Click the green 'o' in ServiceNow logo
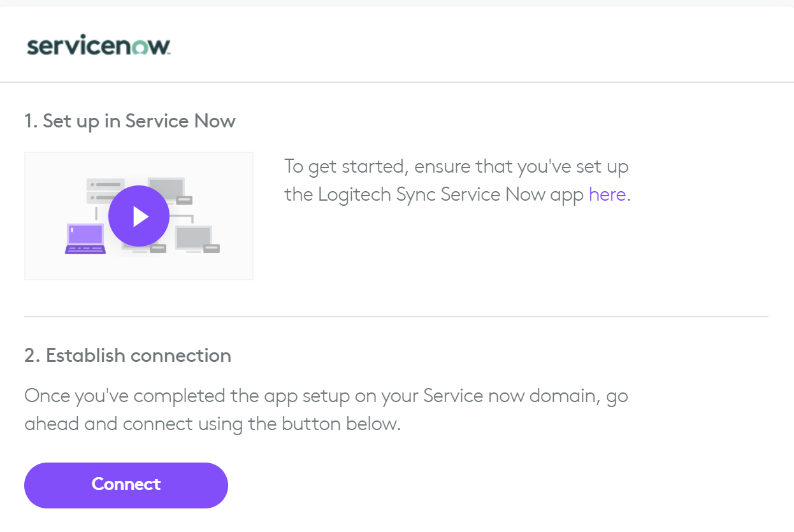The image size is (794, 532). (143, 47)
